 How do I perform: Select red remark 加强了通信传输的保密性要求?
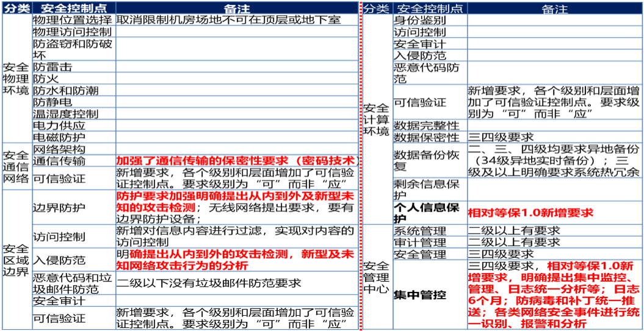point(237,161)
